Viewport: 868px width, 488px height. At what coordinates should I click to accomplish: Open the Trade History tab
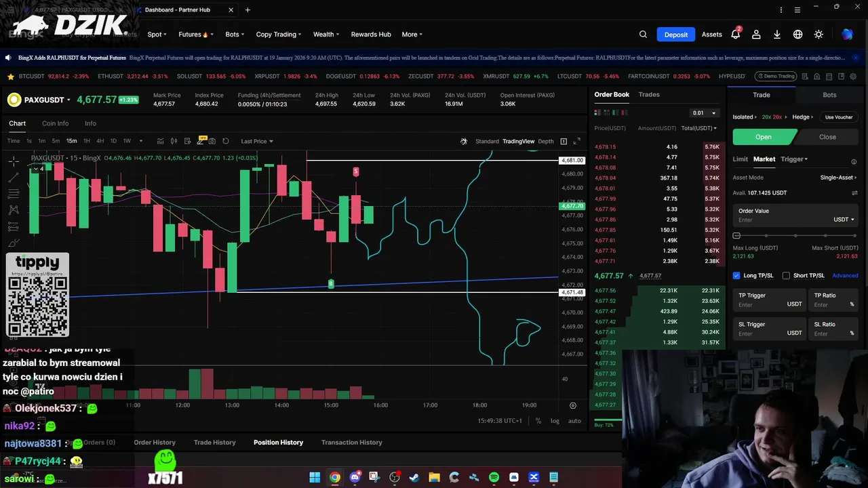click(214, 443)
